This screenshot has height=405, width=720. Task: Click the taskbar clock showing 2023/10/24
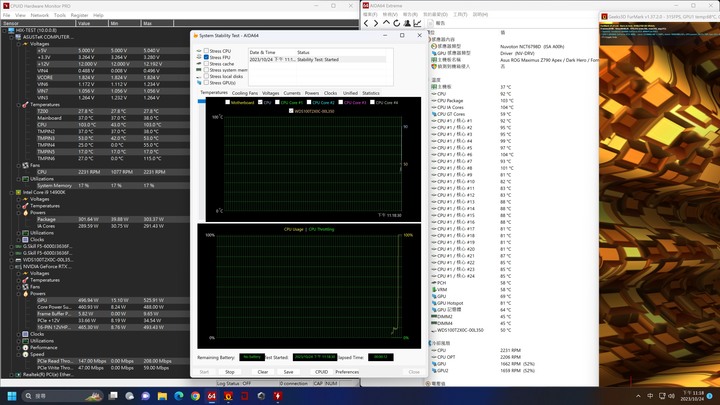click(x=693, y=396)
